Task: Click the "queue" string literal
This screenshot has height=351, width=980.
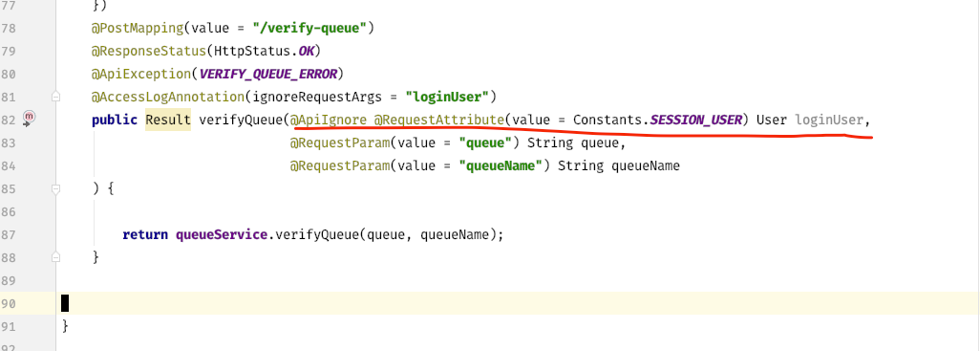Action: (x=485, y=143)
